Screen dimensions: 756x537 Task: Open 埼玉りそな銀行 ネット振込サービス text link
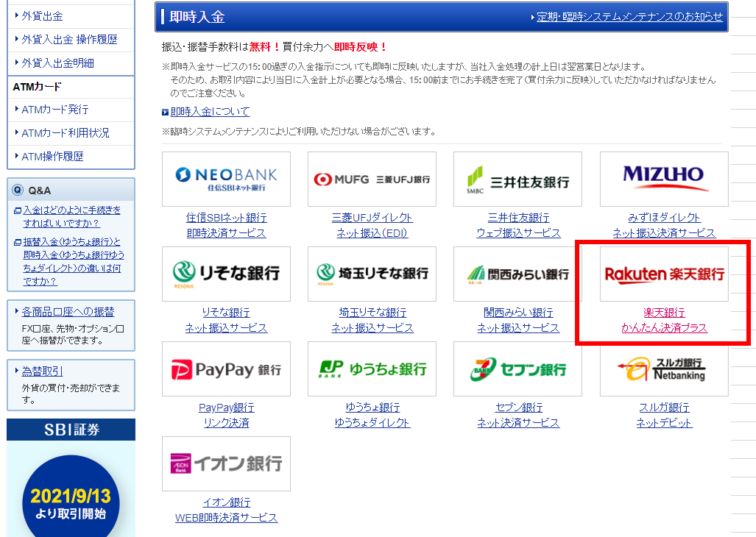[x=372, y=320]
